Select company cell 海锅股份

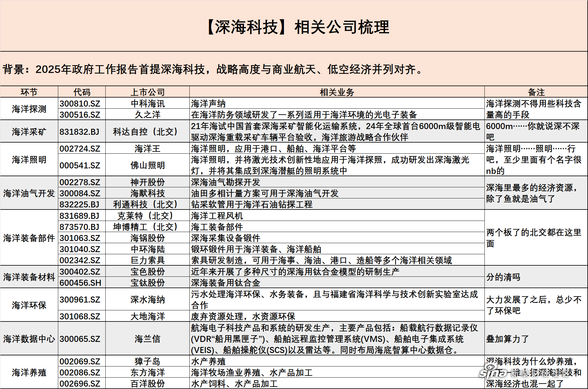coord(147,238)
